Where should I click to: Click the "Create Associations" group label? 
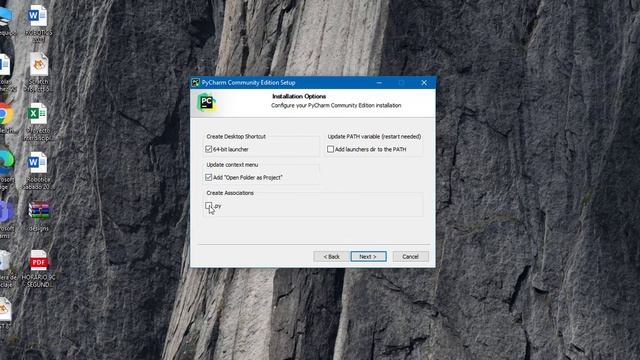pyautogui.click(x=230, y=193)
